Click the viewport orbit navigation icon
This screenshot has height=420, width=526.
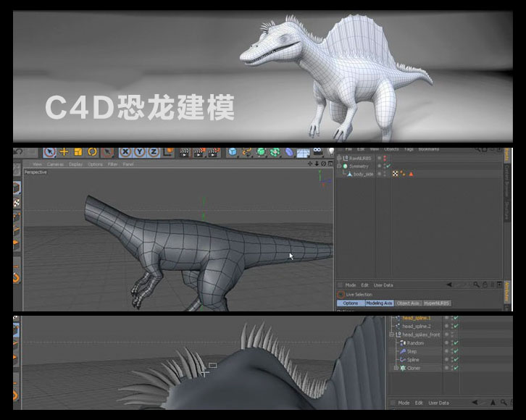pos(323,164)
